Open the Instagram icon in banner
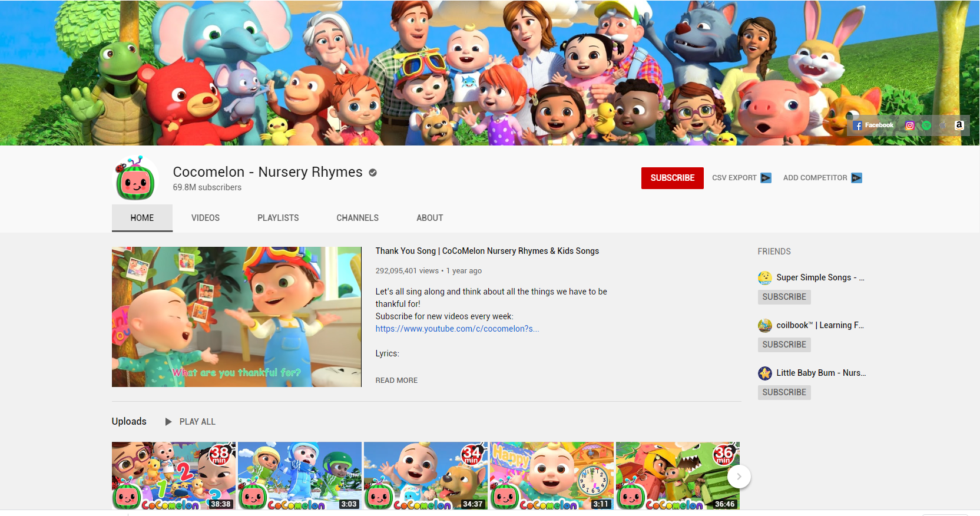 click(910, 125)
